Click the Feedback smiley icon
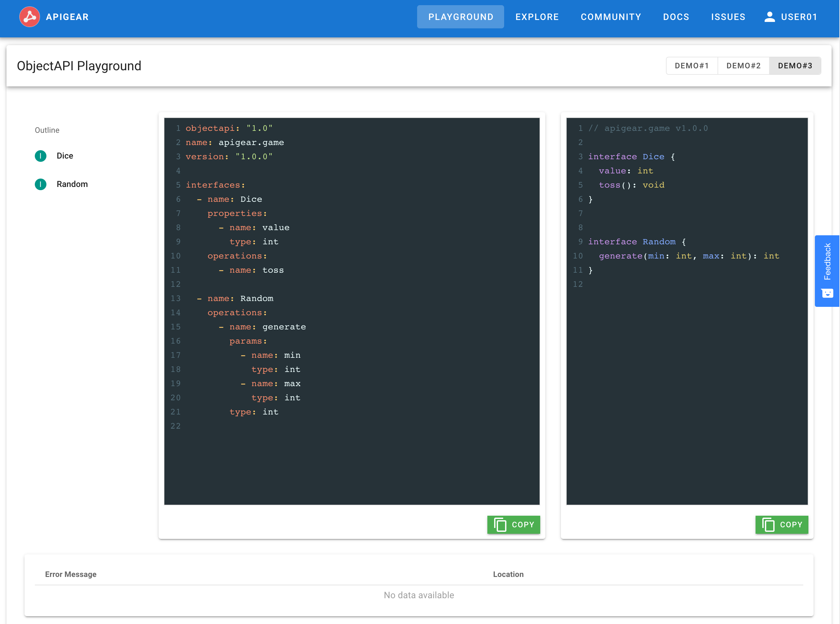Screen dimensions: 840x624 (827, 293)
